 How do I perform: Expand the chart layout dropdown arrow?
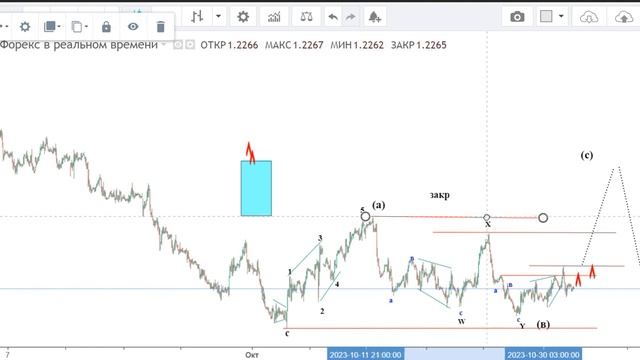[x=561, y=16]
